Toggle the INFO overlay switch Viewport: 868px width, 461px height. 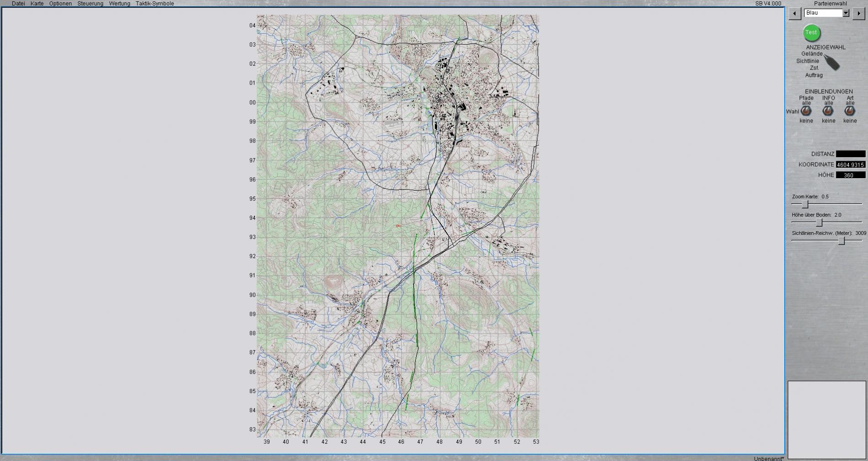tap(828, 111)
